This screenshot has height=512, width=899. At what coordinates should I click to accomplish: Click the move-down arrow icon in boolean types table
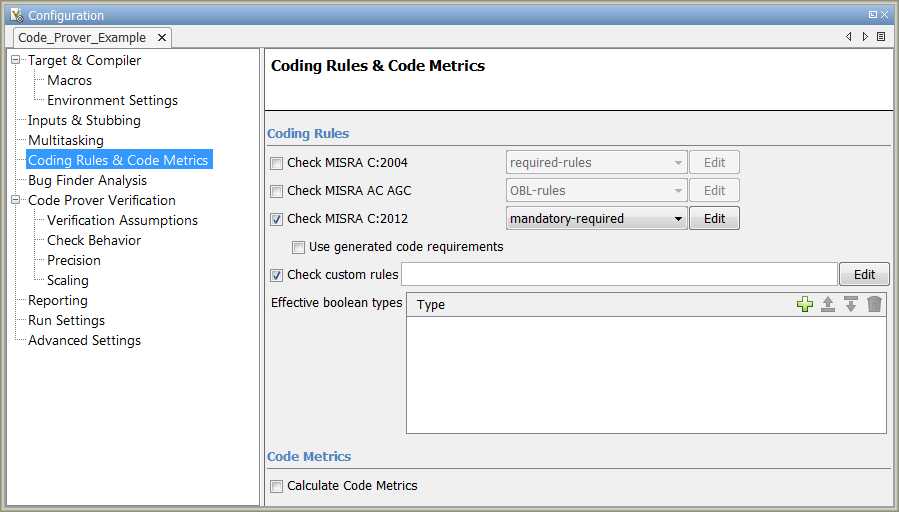[x=851, y=304]
